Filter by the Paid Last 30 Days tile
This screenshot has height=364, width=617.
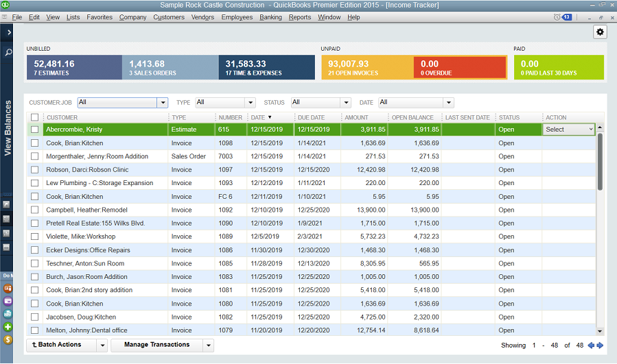[559, 67]
